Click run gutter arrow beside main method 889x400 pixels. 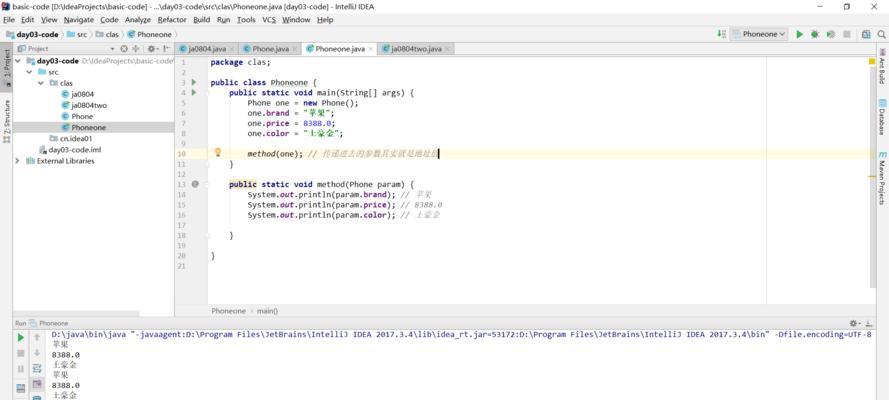194,92
